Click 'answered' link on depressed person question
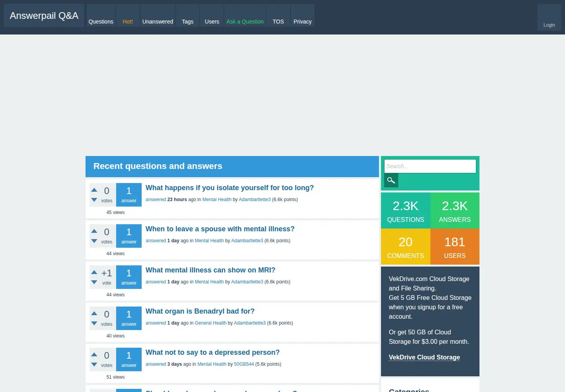 156,364
